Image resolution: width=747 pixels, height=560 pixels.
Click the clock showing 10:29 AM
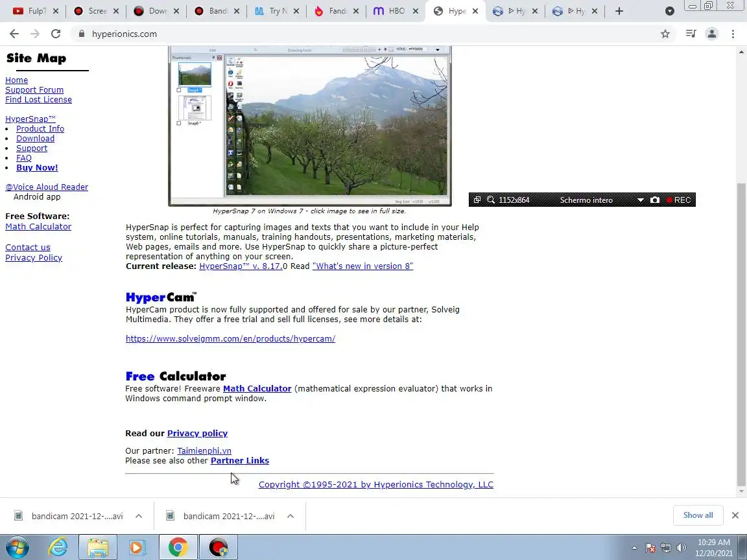[x=714, y=542]
